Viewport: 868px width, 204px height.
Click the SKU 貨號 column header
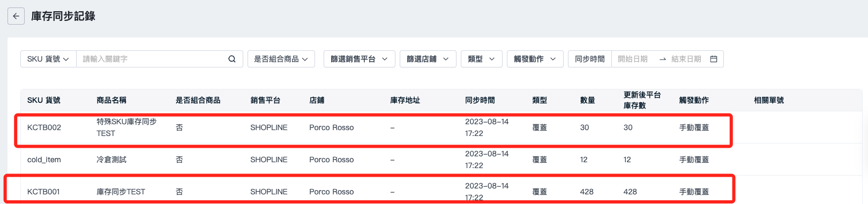tap(44, 100)
